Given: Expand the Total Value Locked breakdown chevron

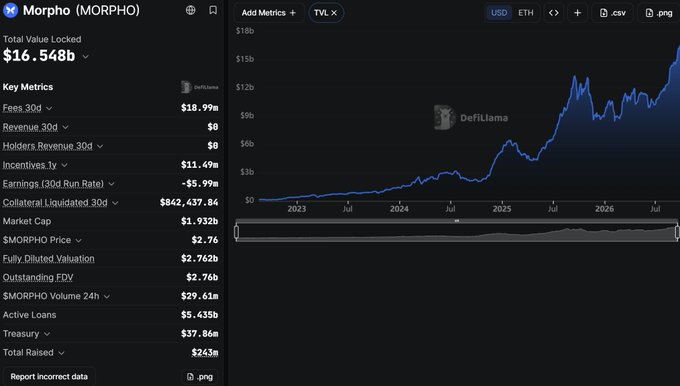Looking at the screenshot, I should tap(86, 56).
